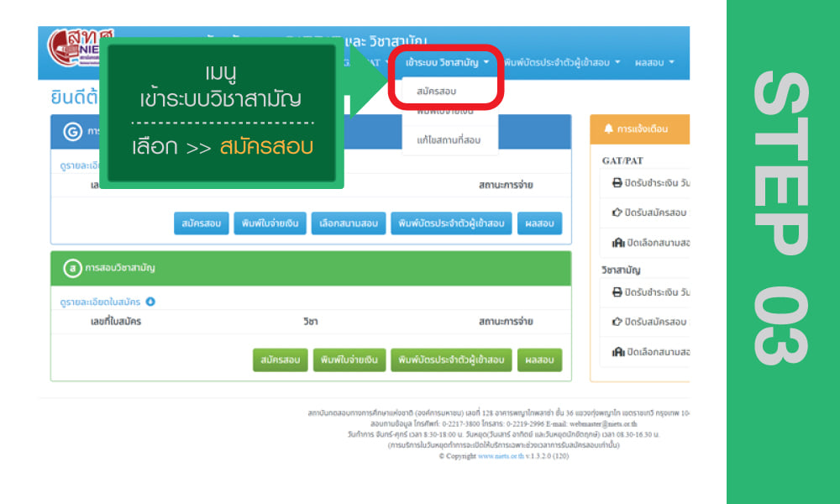This screenshot has height=504, width=840.
Task: Open the ผลสอบ dropdown in the navbar
Action: point(654,63)
